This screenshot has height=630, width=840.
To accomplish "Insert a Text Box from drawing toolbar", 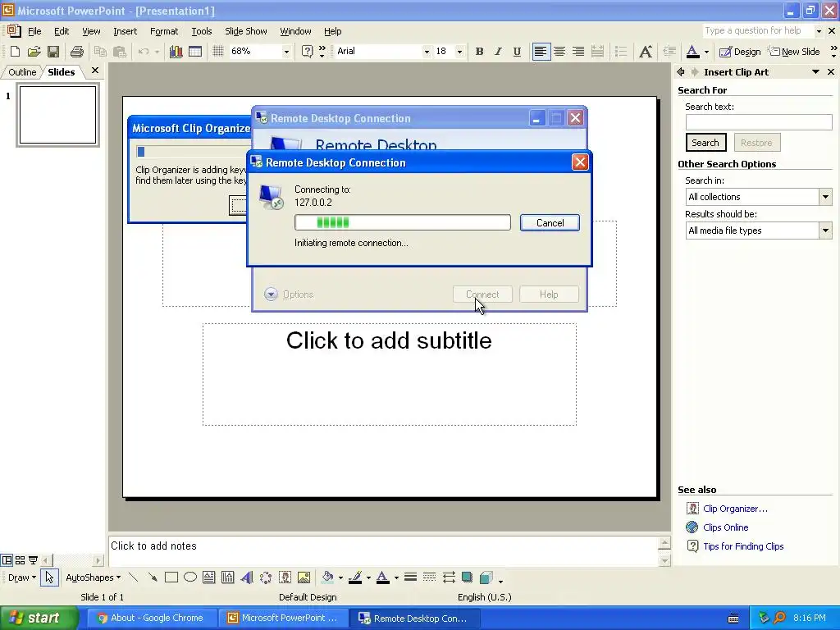I will tap(209, 577).
